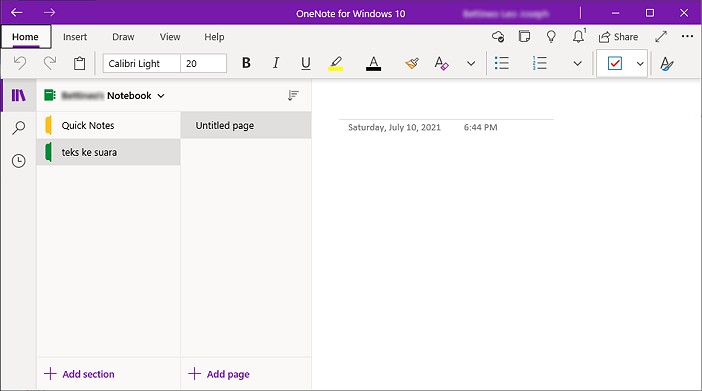Open the notes feed icon
Image resolution: width=702 pixels, height=391 pixels.
click(524, 36)
